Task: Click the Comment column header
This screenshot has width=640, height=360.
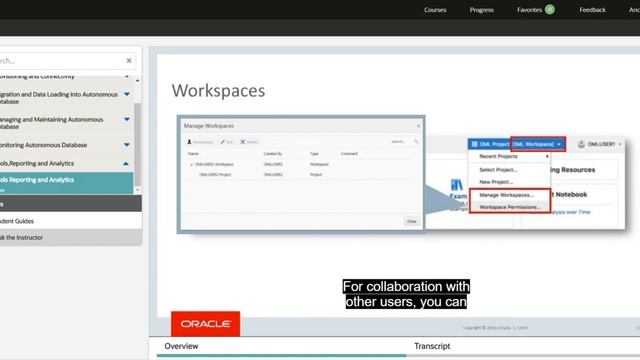Action: coord(349,154)
